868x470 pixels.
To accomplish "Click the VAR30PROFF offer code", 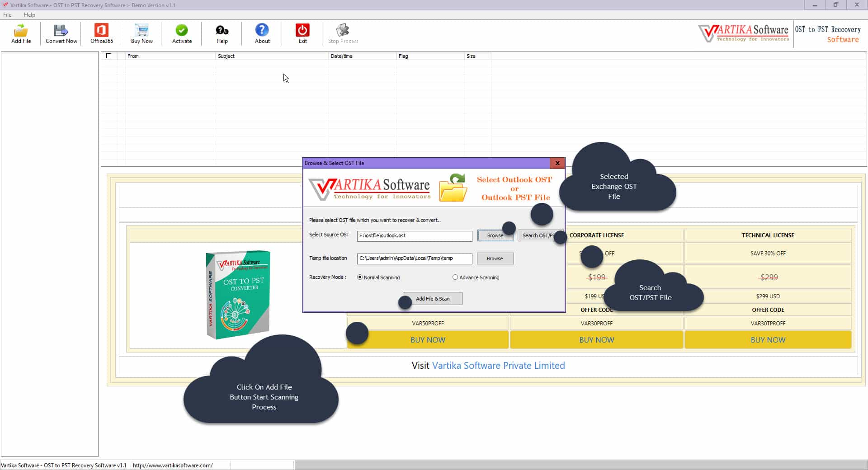I will 597,323.
